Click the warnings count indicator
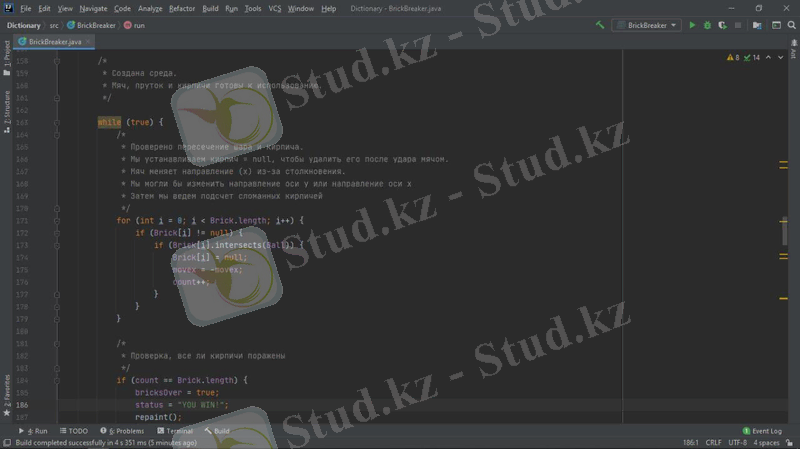The height and width of the screenshot is (449, 800). pos(733,58)
